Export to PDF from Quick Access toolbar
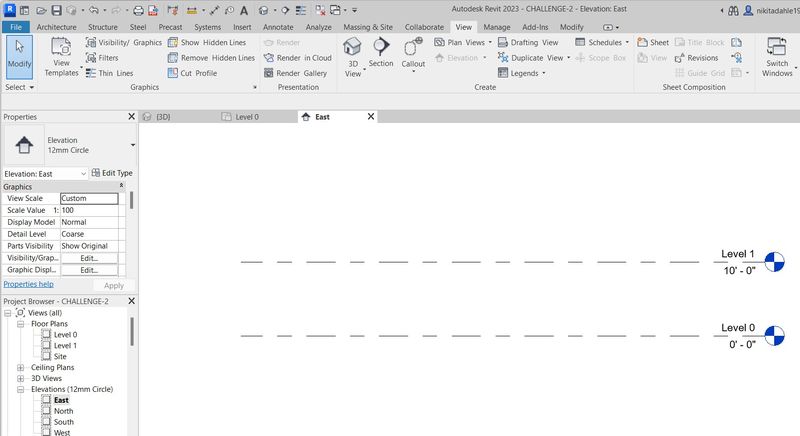This screenshot has height=436, width=800. (153, 10)
